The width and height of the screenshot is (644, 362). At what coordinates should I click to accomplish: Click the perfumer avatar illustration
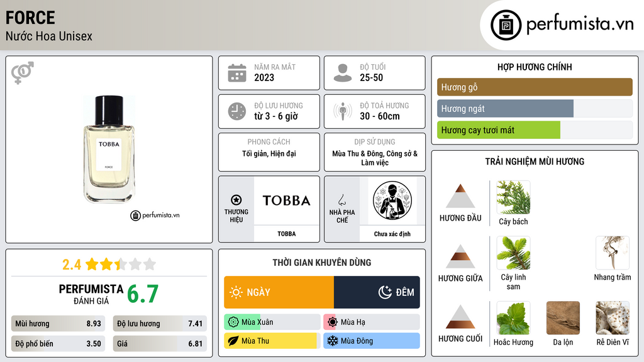click(392, 200)
